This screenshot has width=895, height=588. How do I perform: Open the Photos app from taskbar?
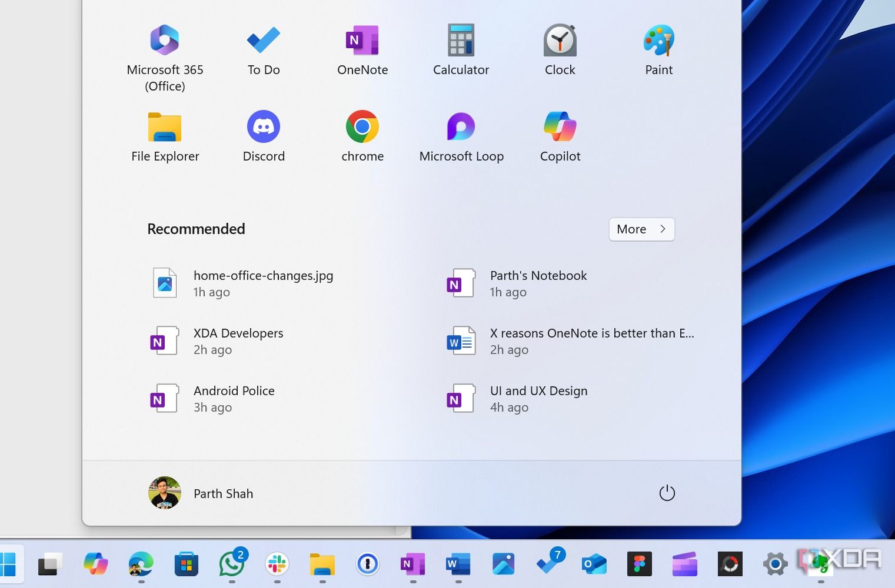(x=504, y=564)
